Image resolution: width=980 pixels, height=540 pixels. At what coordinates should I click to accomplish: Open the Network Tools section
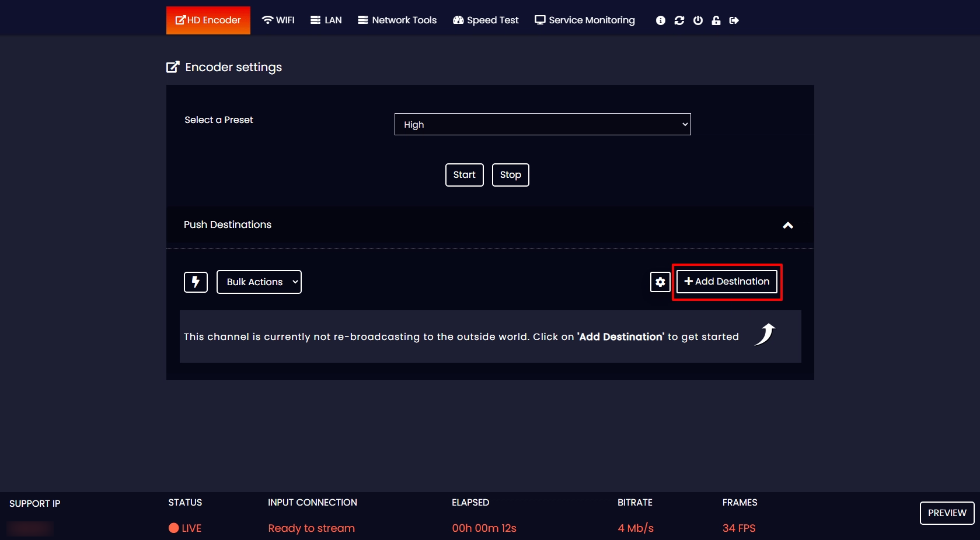(396, 20)
